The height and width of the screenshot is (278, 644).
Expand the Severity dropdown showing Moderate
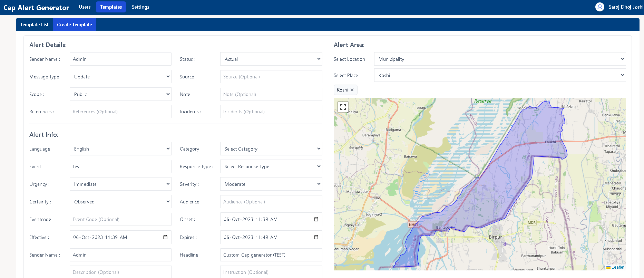pyautogui.click(x=271, y=184)
